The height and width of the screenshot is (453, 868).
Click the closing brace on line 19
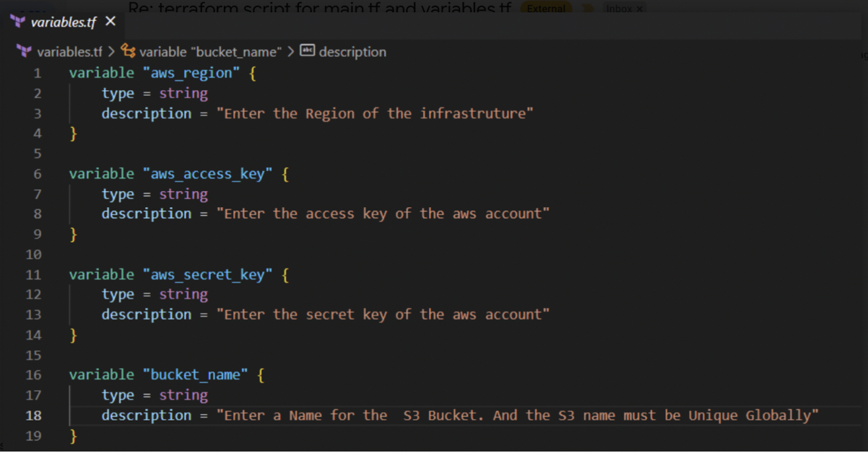(x=73, y=436)
